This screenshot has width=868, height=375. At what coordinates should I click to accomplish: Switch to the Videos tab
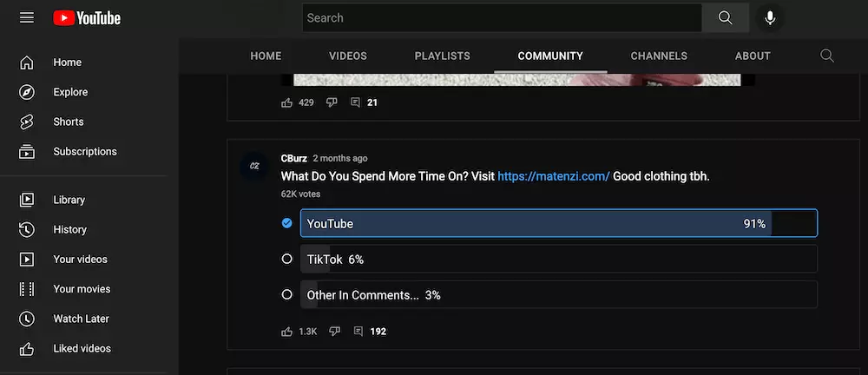click(348, 56)
